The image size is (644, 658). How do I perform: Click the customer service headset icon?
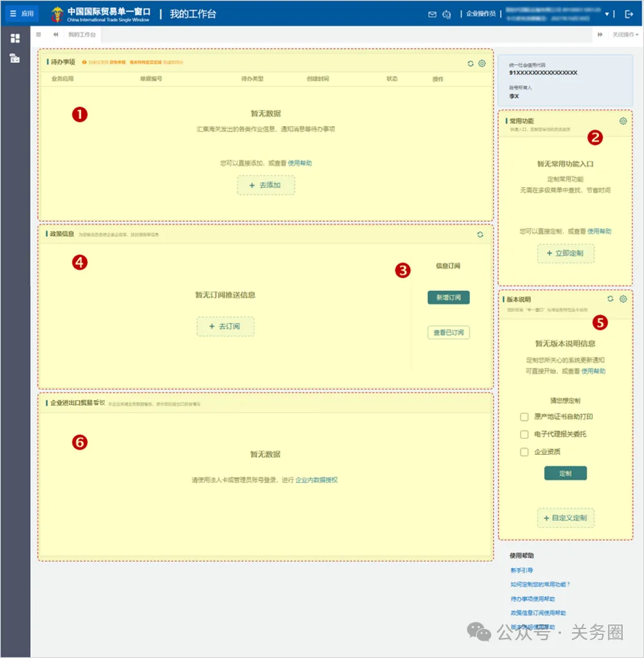coord(447,14)
